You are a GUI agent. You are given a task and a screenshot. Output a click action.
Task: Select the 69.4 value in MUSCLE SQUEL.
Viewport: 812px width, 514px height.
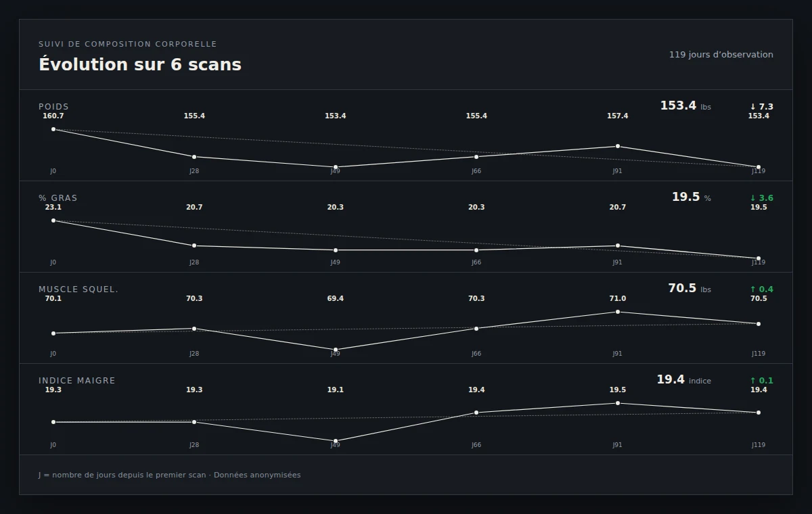(336, 299)
